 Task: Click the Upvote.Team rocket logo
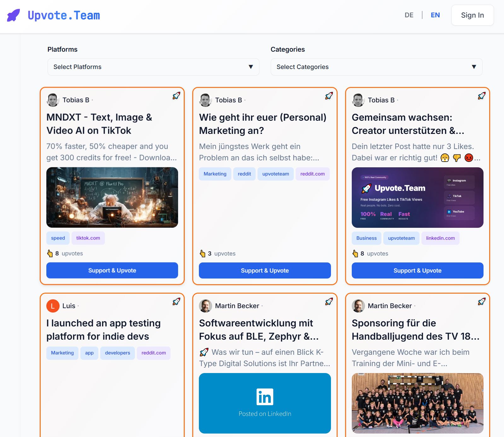tap(14, 15)
